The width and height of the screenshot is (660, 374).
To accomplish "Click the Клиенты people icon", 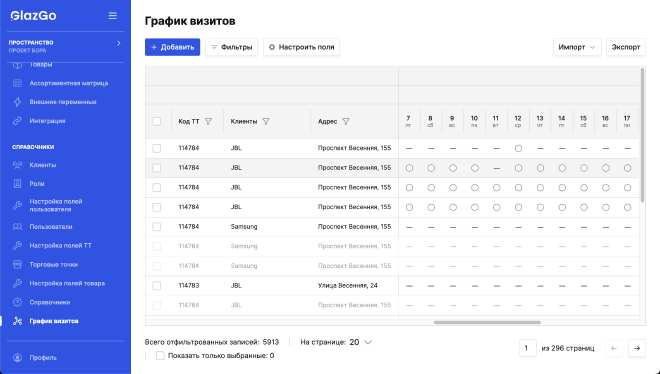I will coord(17,165).
